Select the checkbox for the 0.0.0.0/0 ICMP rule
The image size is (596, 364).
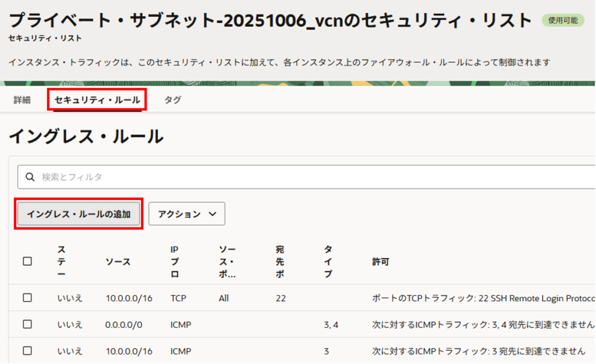(27, 324)
